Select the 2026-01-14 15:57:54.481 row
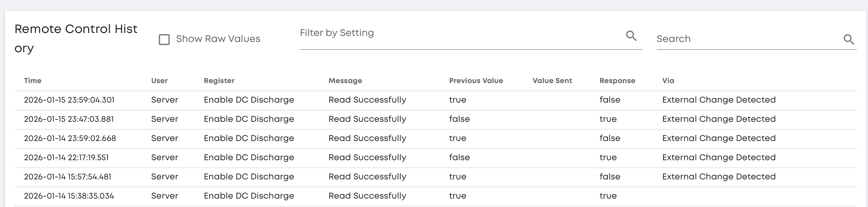Screen dimensions: 868x207 (x=435, y=177)
